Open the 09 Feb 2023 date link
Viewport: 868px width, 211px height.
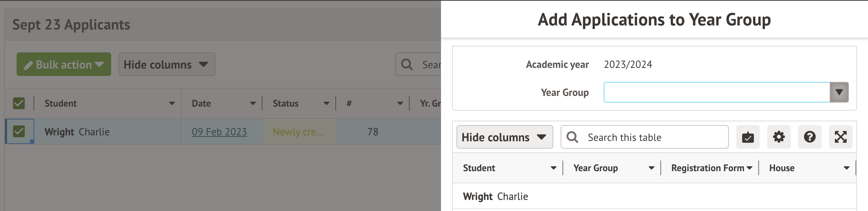(219, 132)
